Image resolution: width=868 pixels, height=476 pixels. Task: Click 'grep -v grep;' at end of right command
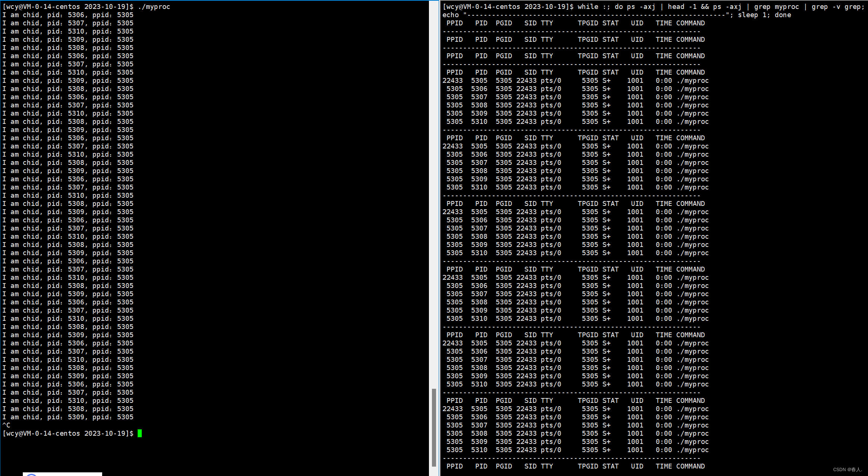pyautogui.click(x=838, y=7)
